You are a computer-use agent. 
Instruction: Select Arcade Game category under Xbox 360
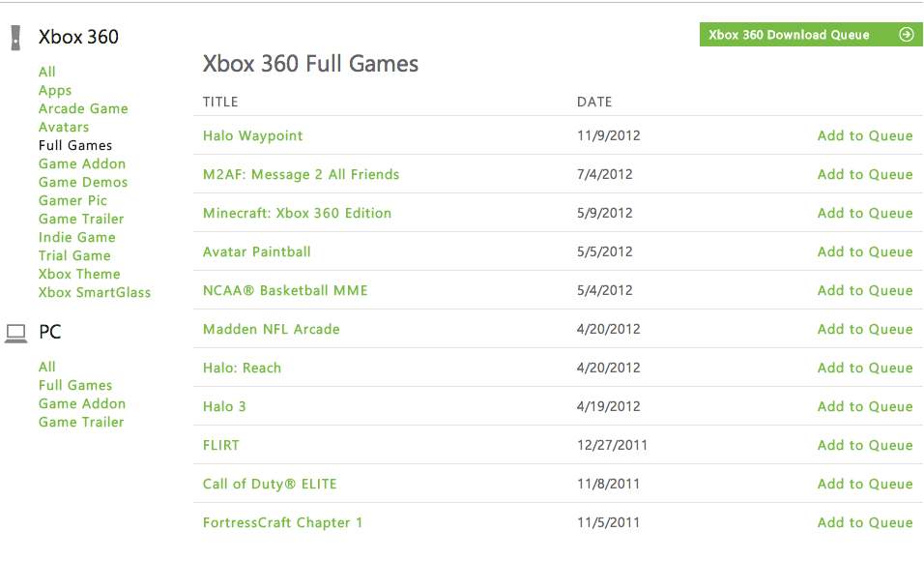(x=83, y=108)
